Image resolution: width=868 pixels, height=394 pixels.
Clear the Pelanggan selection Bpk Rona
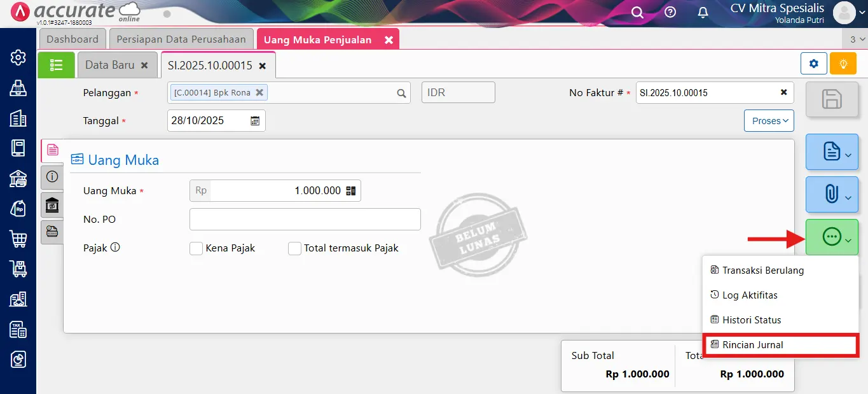259,92
